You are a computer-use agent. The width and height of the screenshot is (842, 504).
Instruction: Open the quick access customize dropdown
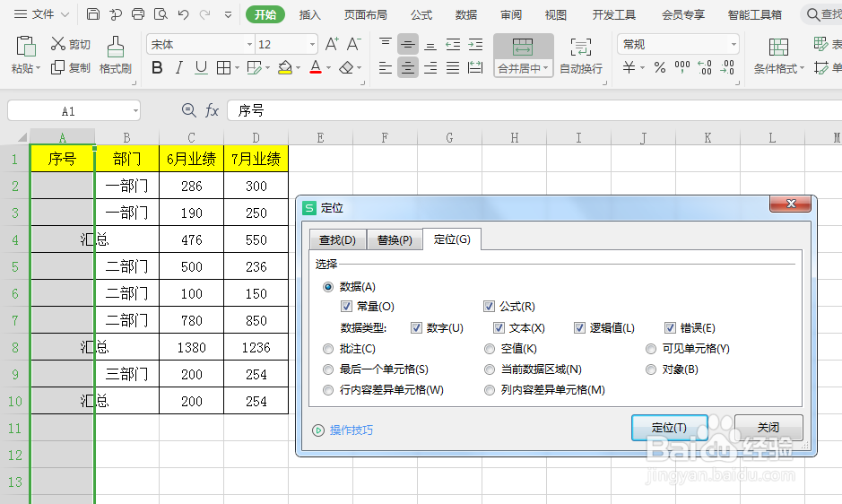pos(229,14)
